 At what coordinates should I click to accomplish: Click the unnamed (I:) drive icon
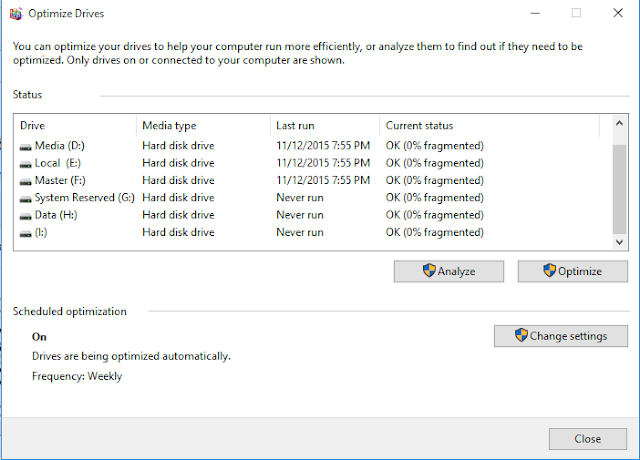(x=26, y=233)
